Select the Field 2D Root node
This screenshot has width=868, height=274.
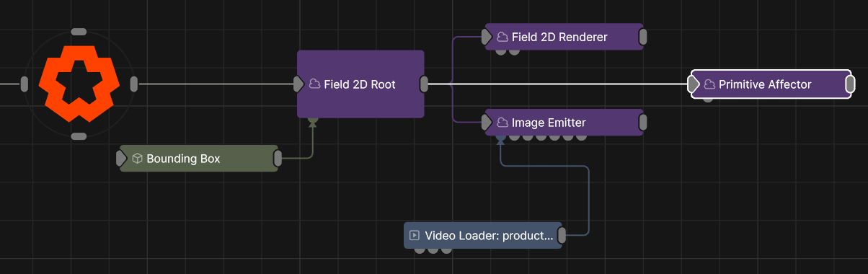tap(360, 84)
